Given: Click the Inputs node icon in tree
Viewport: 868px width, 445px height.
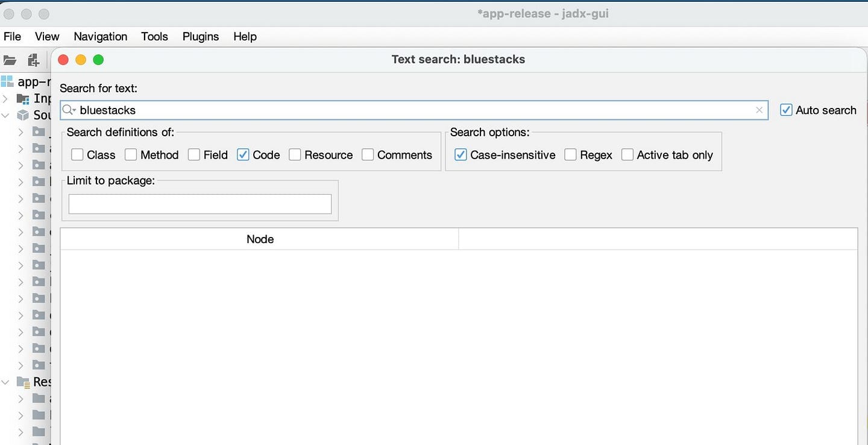Looking at the screenshot, I should point(23,98).
